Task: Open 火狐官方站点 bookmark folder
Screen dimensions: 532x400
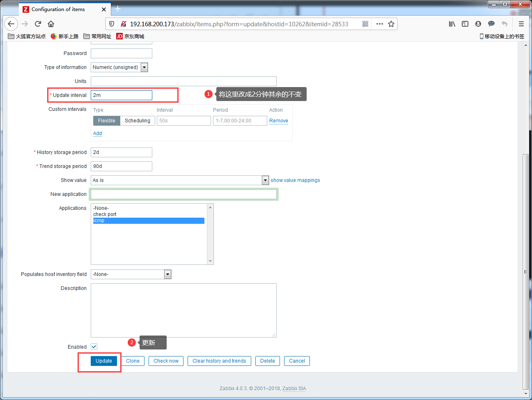Action: click(x=27, y=36)
